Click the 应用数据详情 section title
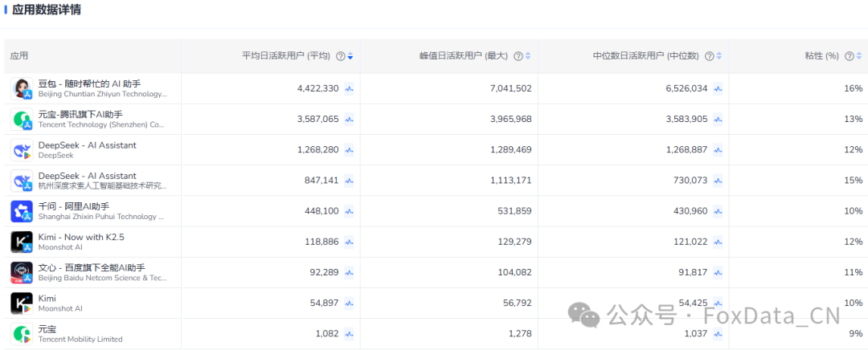The height and width of the screenshot is (350, 868). (47, 10)
